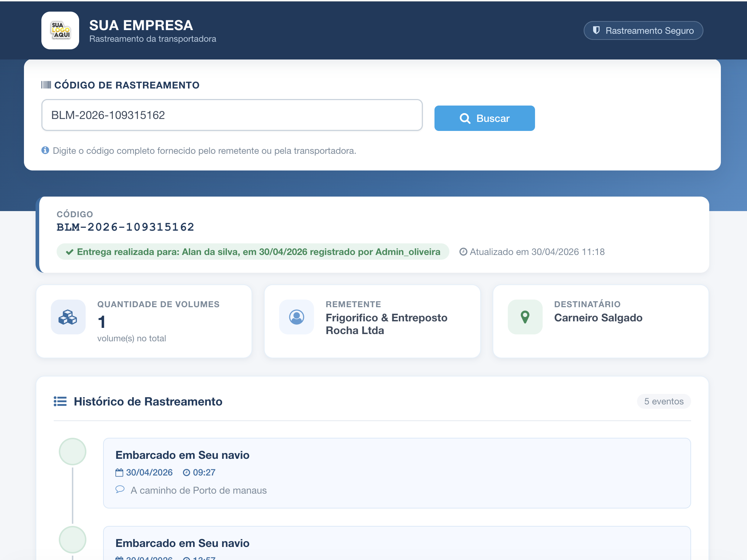Click the list icon beside Histórico de Rastreamento
This screenshot has width=747, height=560.
tap(60, 402)
